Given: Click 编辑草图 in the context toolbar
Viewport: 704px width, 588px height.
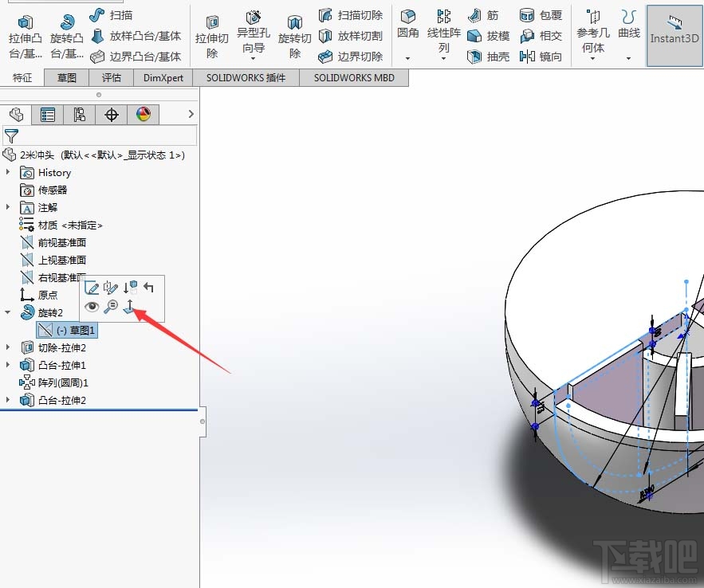Looking at the screenshot, I should coord(92,288).
